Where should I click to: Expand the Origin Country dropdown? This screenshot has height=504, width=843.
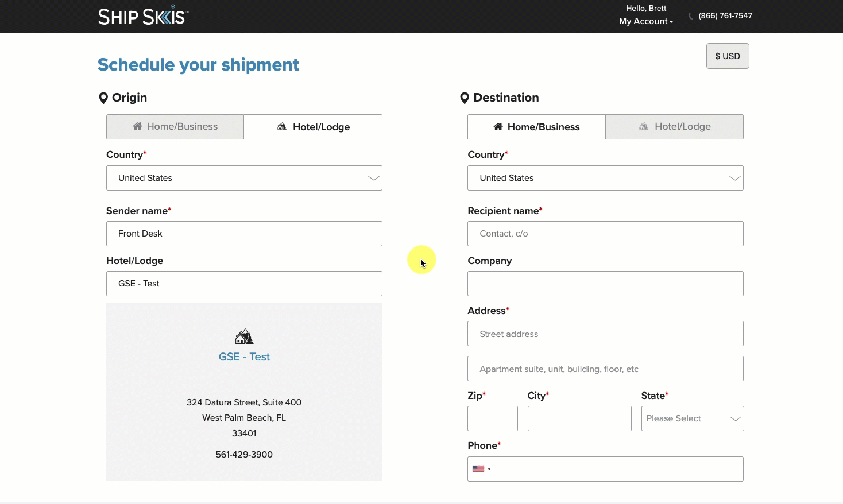click(244, 178)
